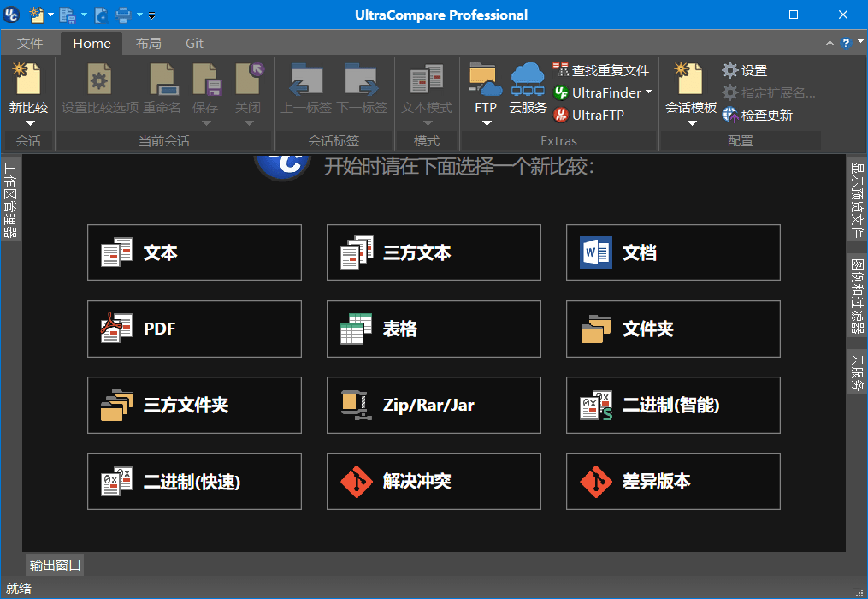
Task: Click the 会话模板 session template icon
Action: click(x=690, y=80)
